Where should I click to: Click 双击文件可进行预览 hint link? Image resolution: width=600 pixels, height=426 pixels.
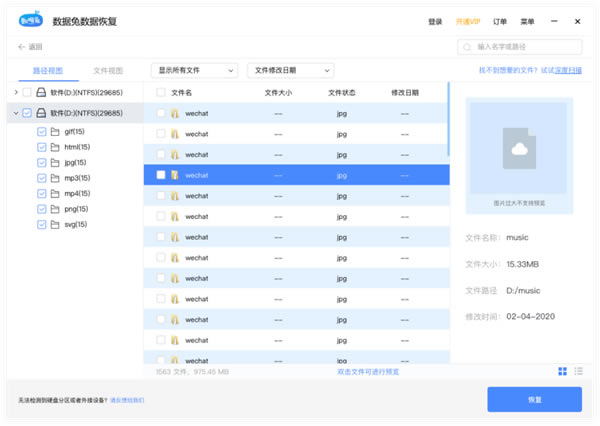[x=368, y=372]
